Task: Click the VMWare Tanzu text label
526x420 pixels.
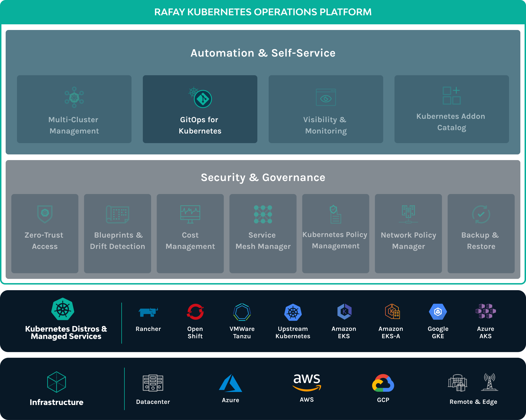Action: pos(242,333)
